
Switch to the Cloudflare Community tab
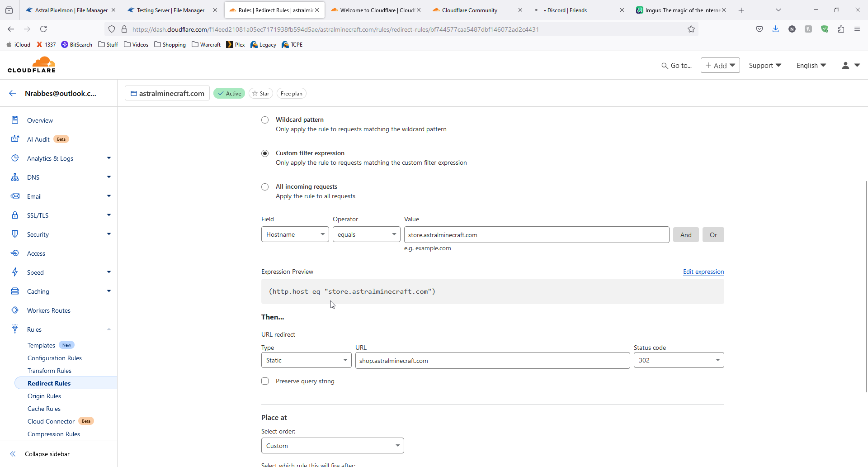470,10
